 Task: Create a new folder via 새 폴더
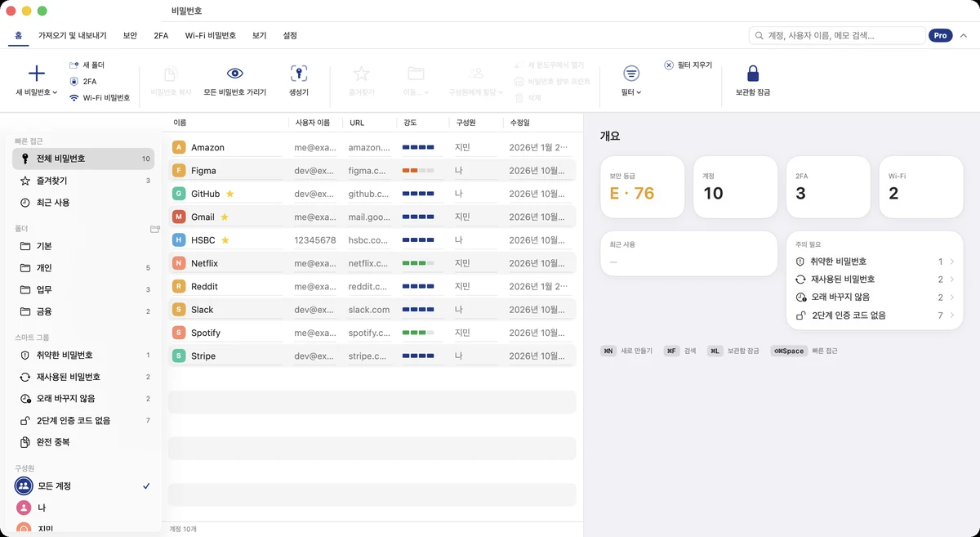pyautogui.click(x=87, y=65)
